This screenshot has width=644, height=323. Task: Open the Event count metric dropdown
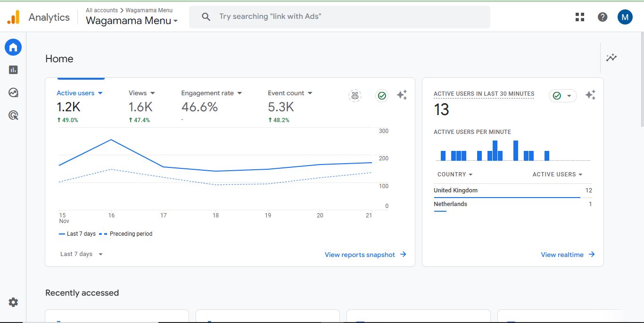pyautogui.click(x=290, y=93)
